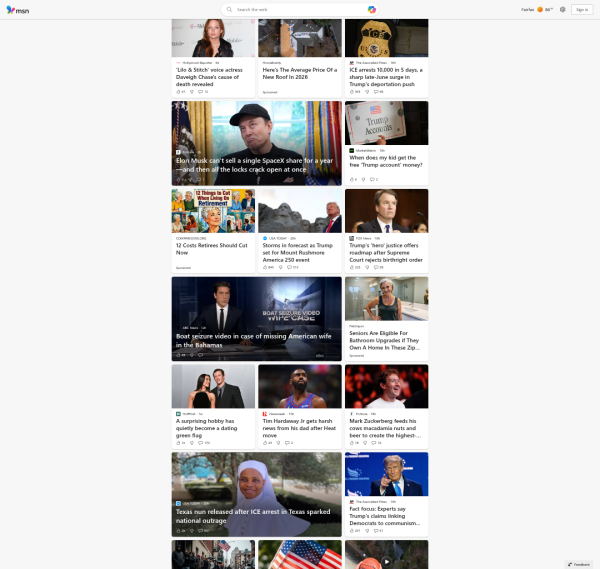Like the Tim Hardaway Jr article
The height and width of the screenshot is (569, 600).
[x=267, y=443]
